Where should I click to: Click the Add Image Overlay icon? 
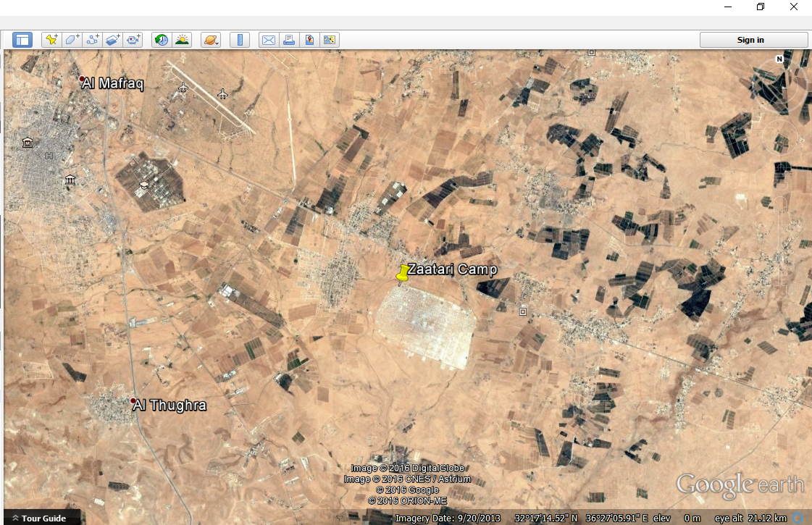tap(113, 40)
